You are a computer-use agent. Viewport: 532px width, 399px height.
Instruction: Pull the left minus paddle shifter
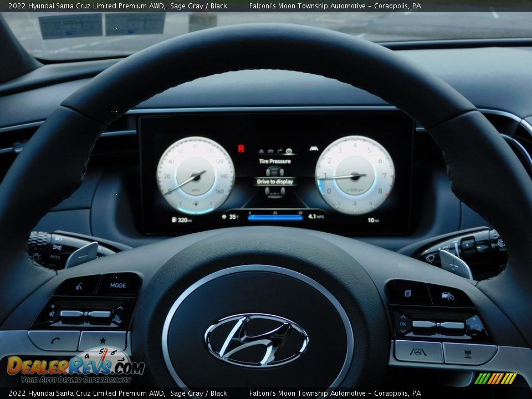click(x=82, y=255)
